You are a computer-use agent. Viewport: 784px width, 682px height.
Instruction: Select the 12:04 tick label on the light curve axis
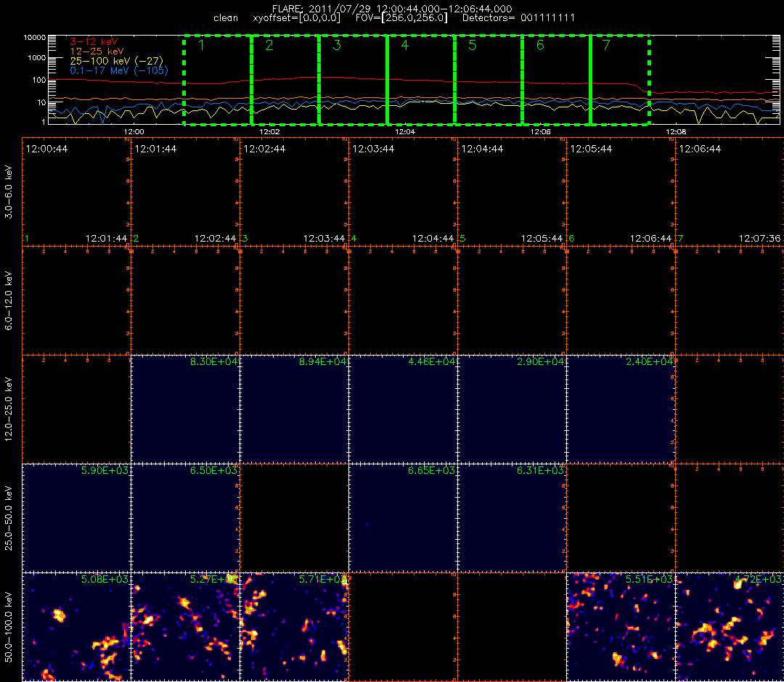pos(405,132)
